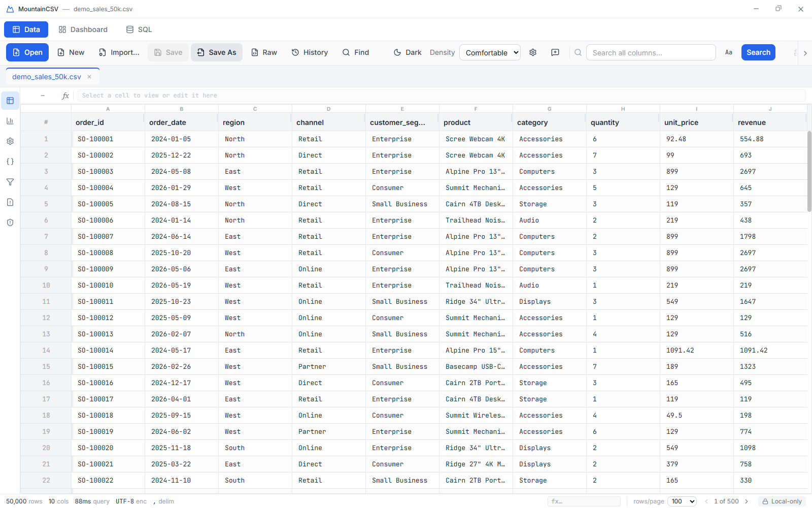Click the Open button
Screen dimensions: 812x508
(x=27, y=52)
